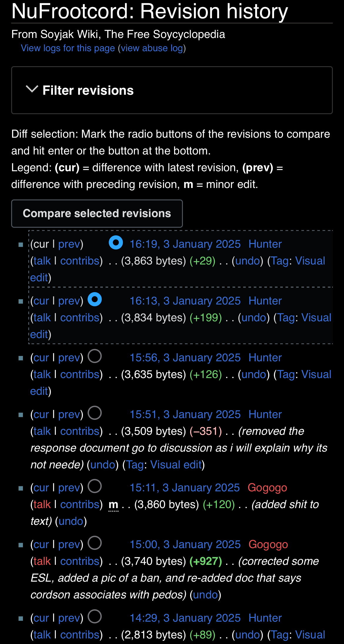The image size is (344, 644).
Task: Open contribs link for 16:13 revision
Action: point(80,318)
